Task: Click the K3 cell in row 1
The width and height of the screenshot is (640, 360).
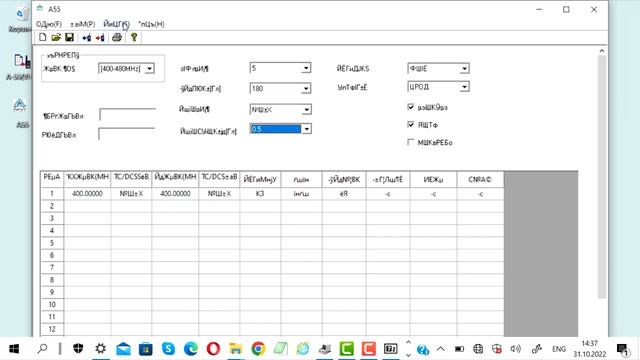Action: point(260,193)
